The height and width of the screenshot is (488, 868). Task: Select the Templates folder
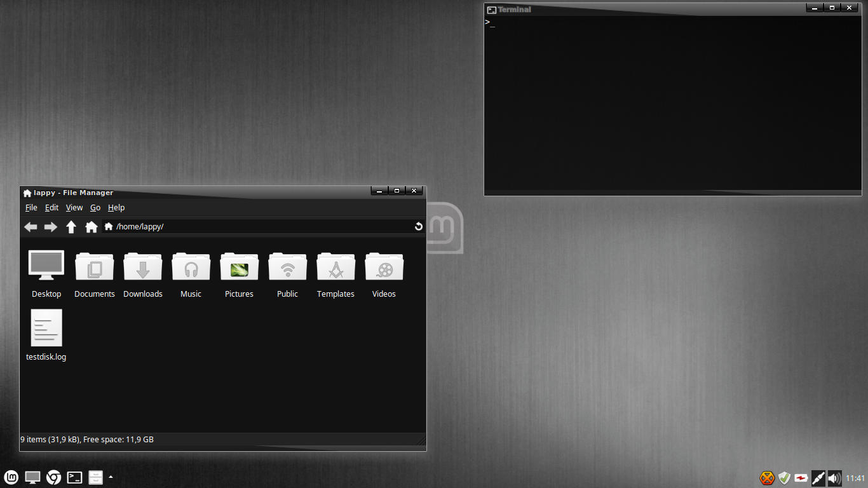point(336,266)
